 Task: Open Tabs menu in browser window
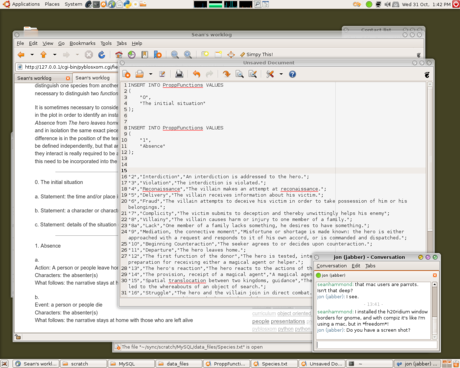coord(122,43)
